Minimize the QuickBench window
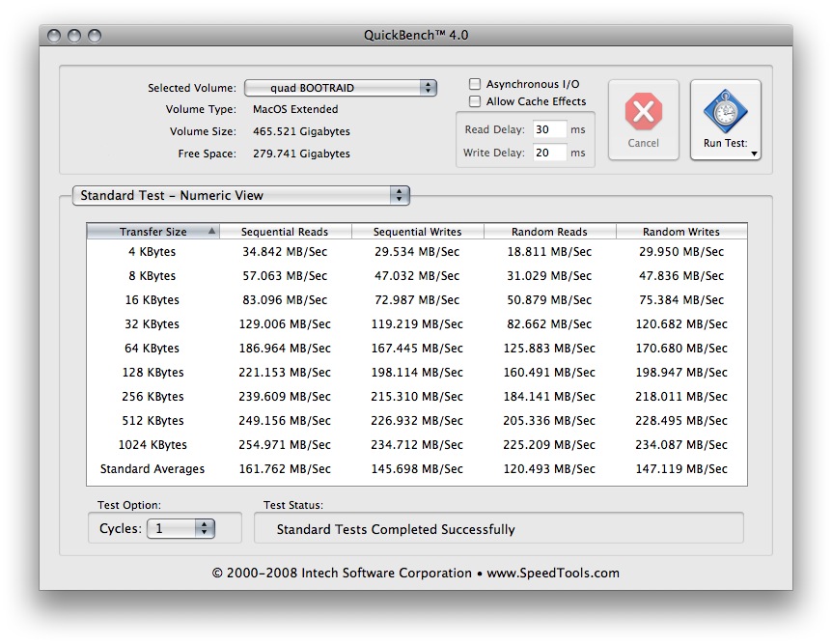This screenshot has height=644, width=832. [74, 36]
